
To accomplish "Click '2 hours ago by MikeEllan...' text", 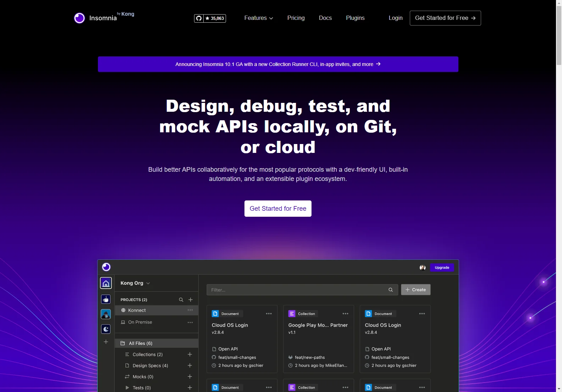I will point(321,365).
